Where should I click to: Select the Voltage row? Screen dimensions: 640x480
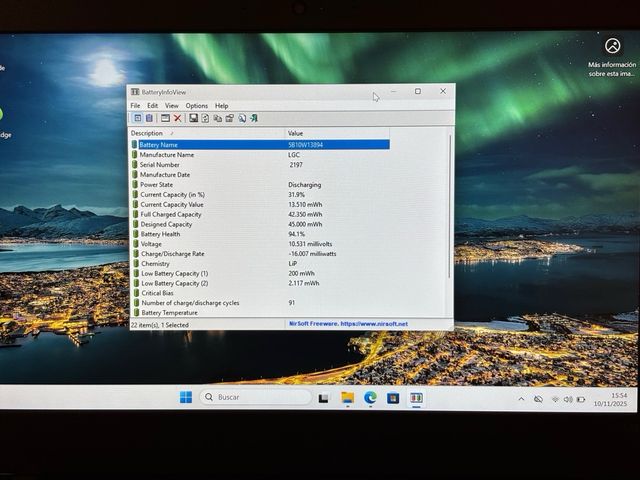pyautogui.click(x=260, y=244)
